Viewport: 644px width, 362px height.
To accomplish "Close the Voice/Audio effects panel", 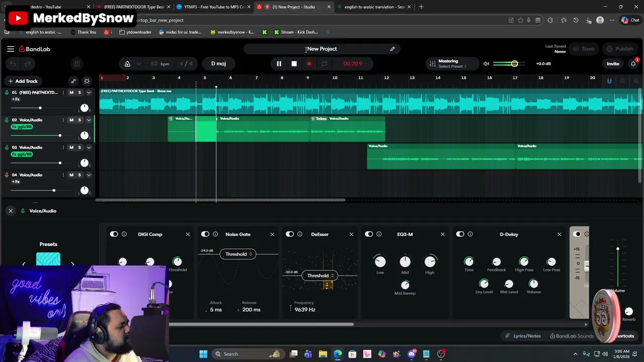I will coord(11,211).
